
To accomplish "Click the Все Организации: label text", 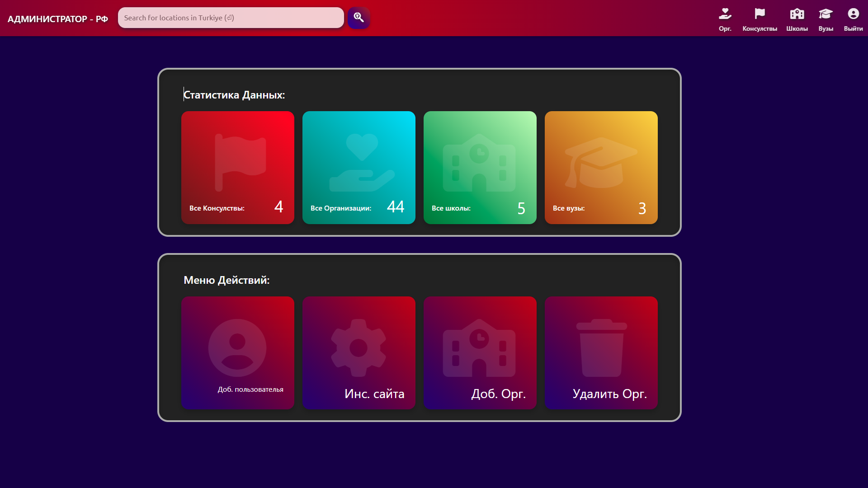I will pos(341,208).
